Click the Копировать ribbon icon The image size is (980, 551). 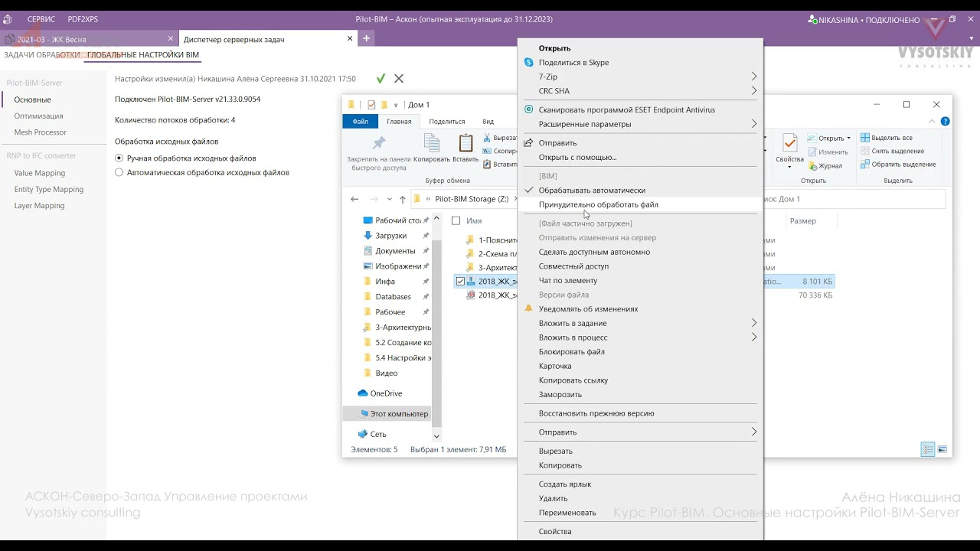click(x=432, y=143)
